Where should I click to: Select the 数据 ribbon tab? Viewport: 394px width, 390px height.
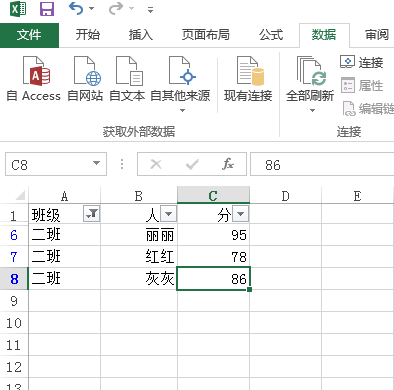click(324, 35)
